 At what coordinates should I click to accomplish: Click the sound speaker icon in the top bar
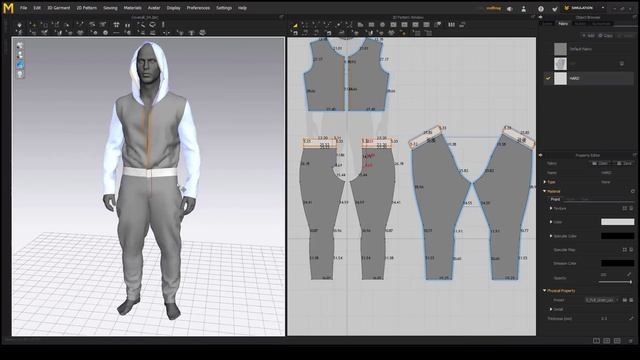510,9
